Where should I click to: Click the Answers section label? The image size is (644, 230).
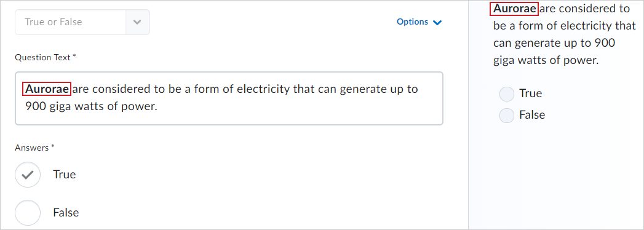point(34,148)
